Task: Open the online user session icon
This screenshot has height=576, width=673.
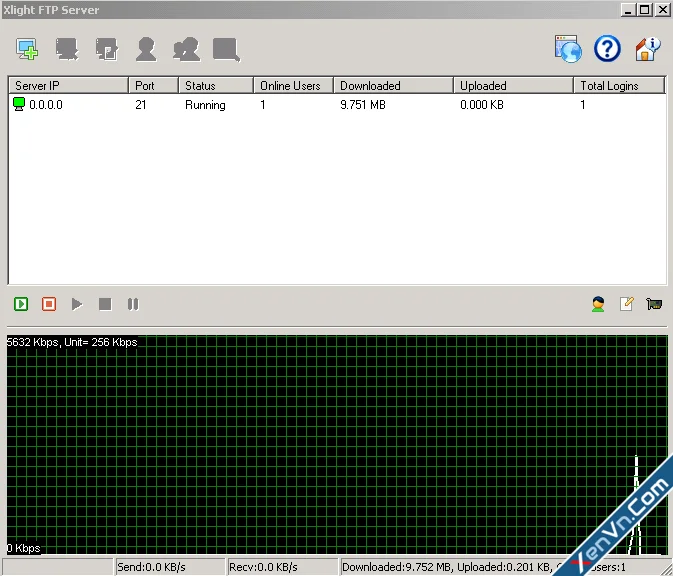Action: coord(598,304)
